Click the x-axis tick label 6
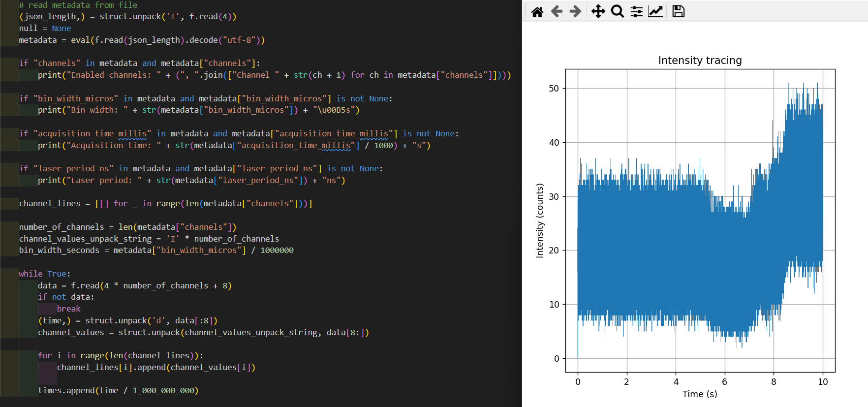The width and height of the screenshot is (868, 407). [724, 382]
